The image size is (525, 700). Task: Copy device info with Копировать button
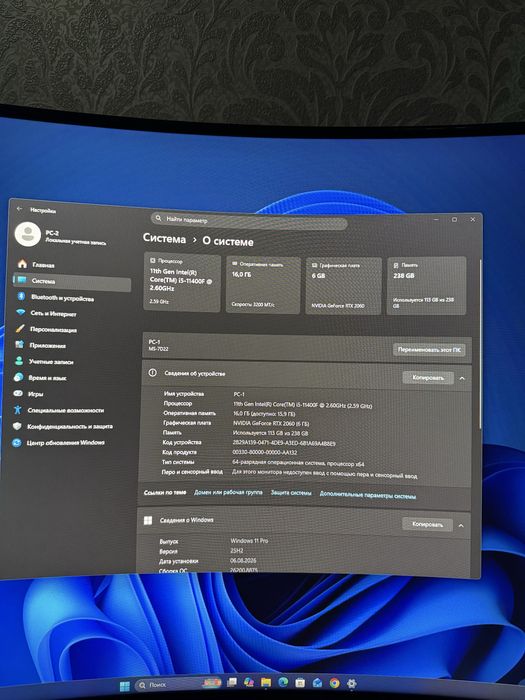coord(428,378)
